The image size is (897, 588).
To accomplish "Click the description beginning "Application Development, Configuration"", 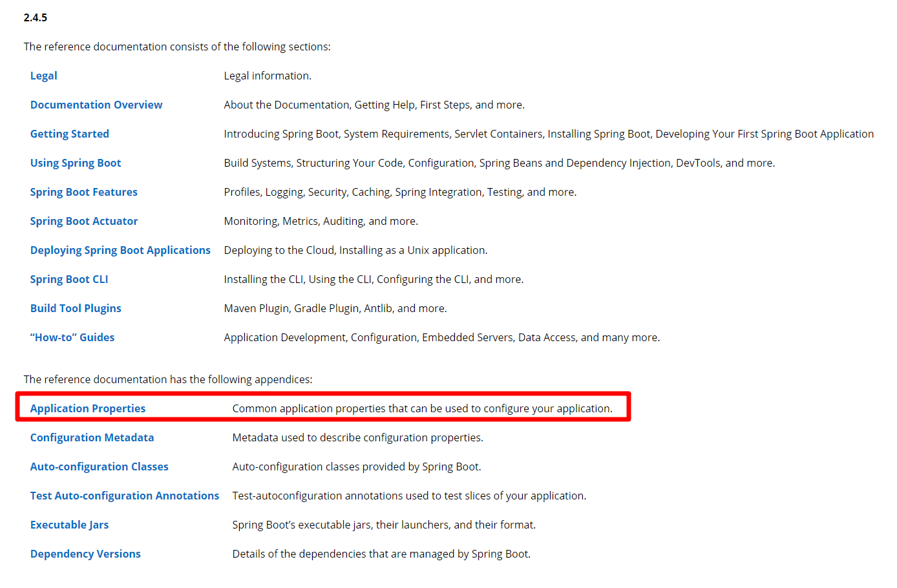I will [x=442, y=337].
